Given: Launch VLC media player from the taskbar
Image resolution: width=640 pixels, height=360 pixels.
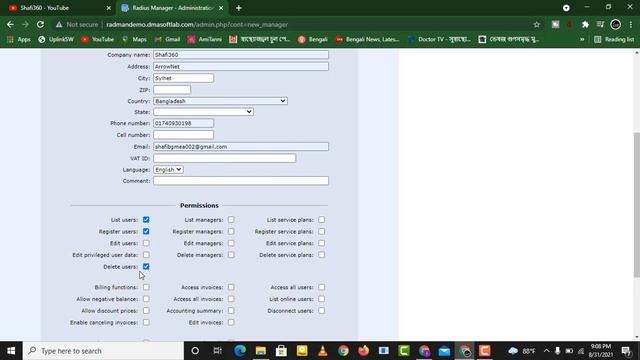Looking at the screenshot, I should [322, 351].
